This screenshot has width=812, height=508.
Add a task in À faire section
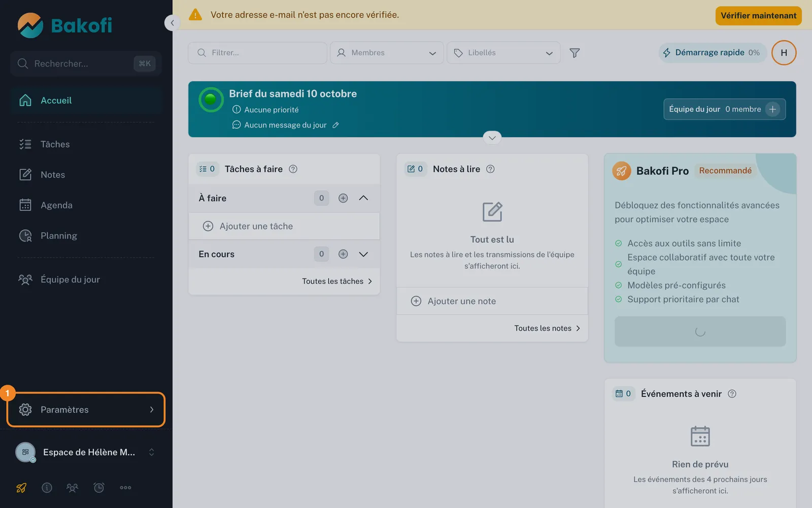[x=343, y=198]
